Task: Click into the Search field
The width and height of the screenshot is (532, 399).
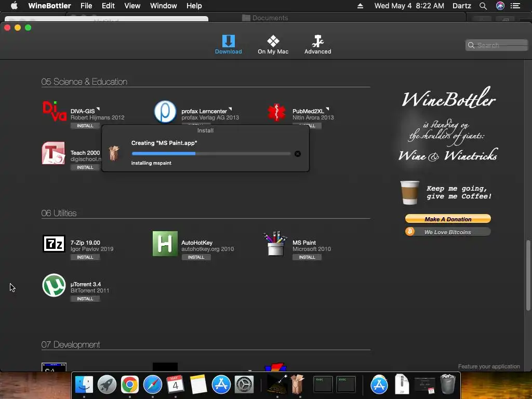Action: (496, 45)
